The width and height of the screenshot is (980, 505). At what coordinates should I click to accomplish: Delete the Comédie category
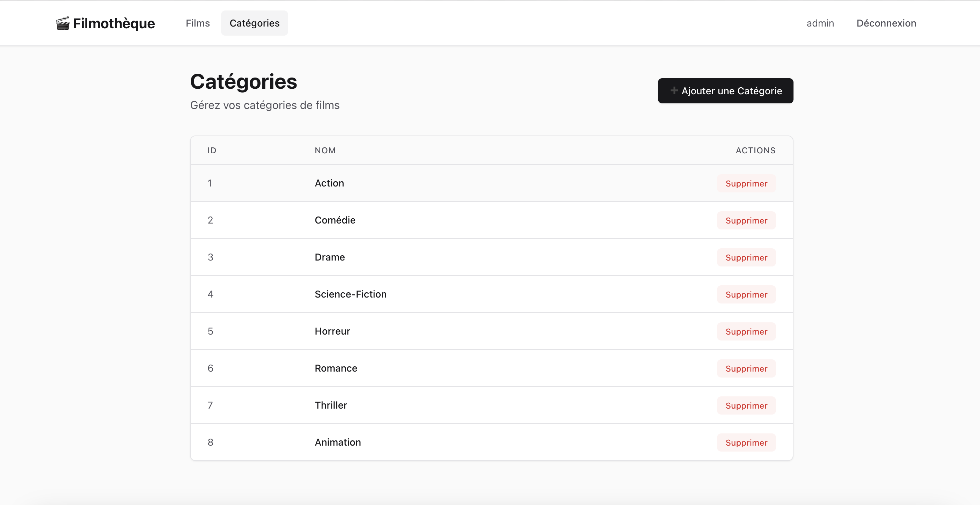(746, 220)
